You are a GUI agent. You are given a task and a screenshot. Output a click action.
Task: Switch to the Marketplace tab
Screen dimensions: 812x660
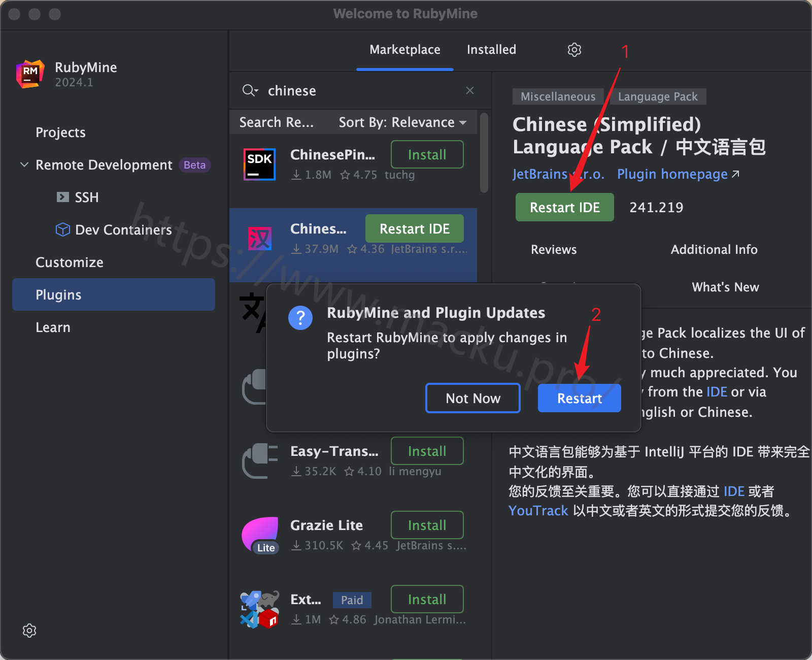click(405, 50)
